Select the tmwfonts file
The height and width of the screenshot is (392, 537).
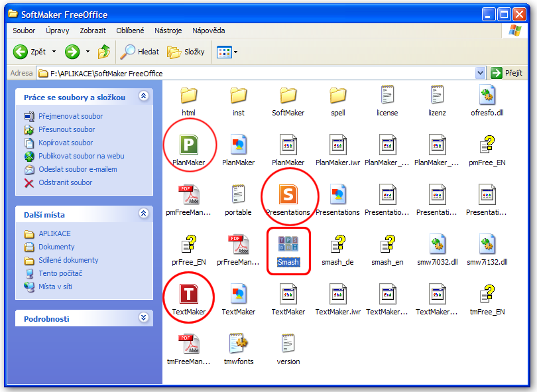pos(239,349)
